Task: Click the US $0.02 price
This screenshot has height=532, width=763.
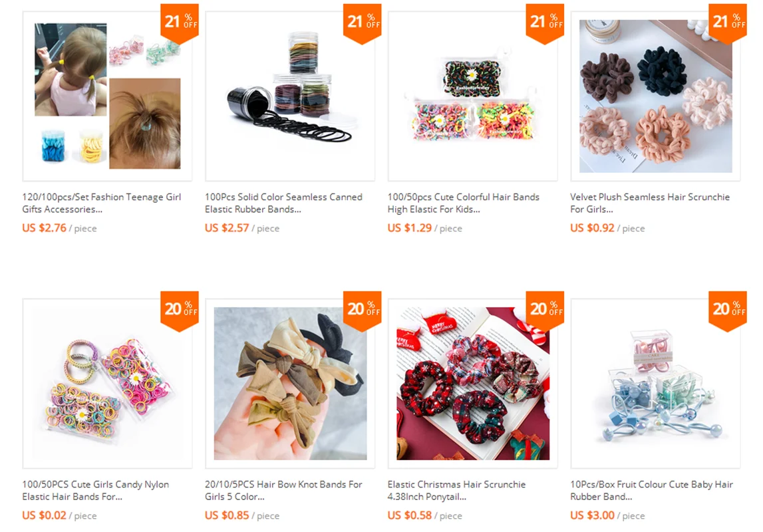Action: [45, 515]
